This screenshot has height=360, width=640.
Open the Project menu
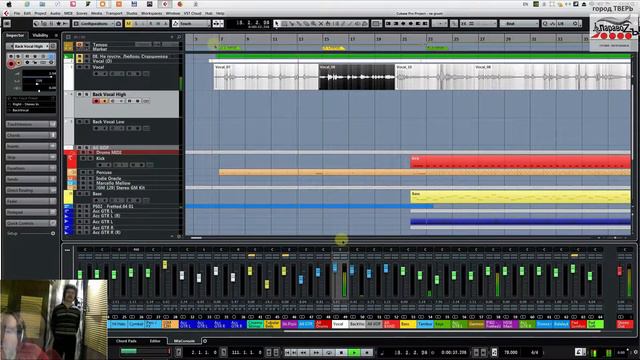point(40,13)
